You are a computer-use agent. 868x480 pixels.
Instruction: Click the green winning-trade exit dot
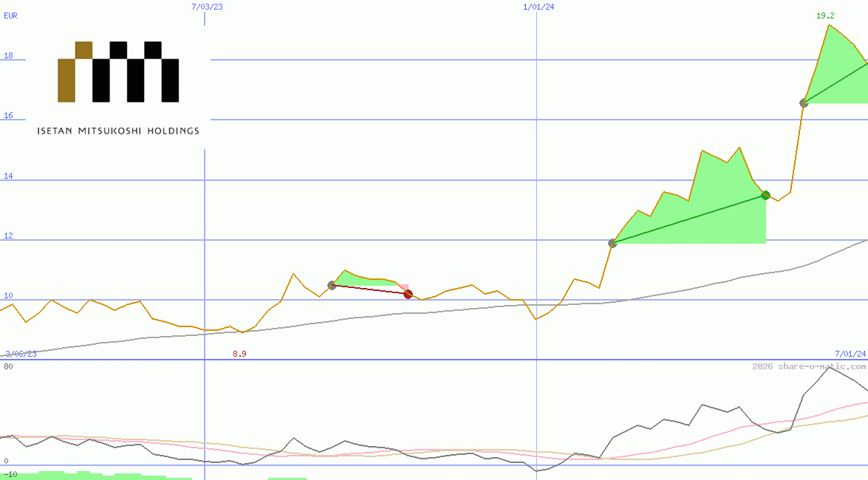pos(765,195)
